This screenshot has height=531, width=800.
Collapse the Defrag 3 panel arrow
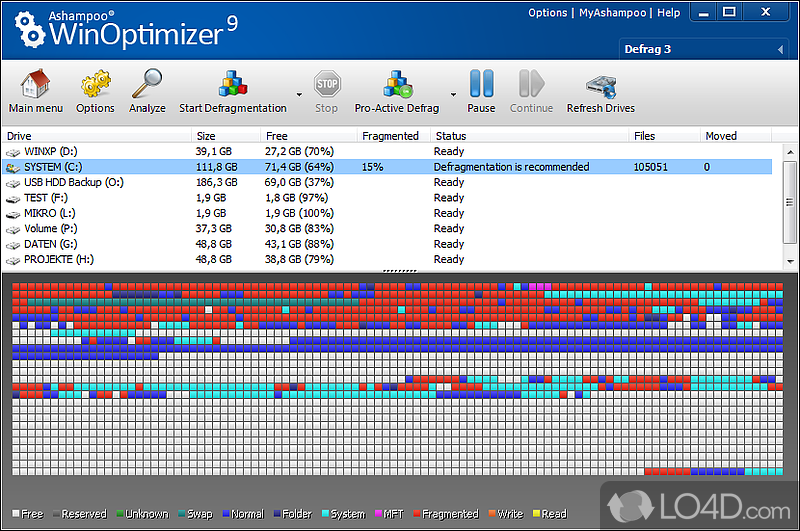[x=778, y=49]
